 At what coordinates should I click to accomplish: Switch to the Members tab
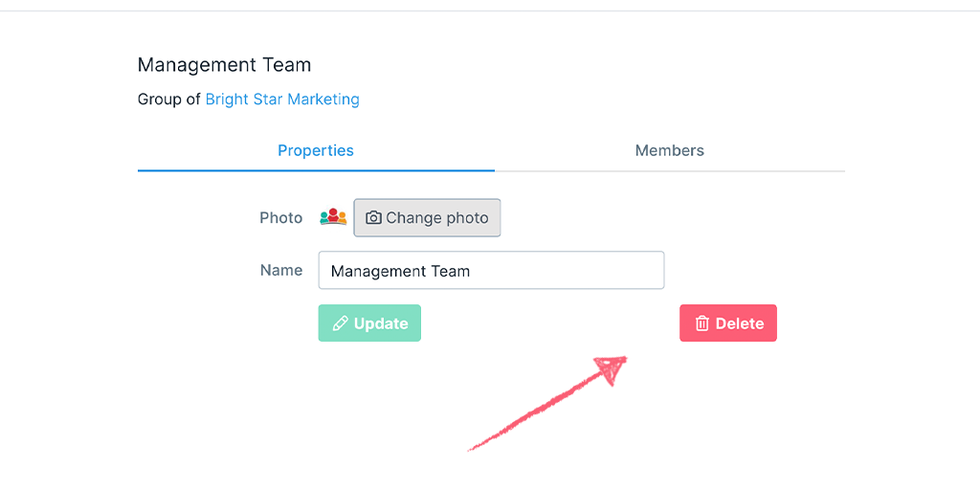(x=669, y=150)
